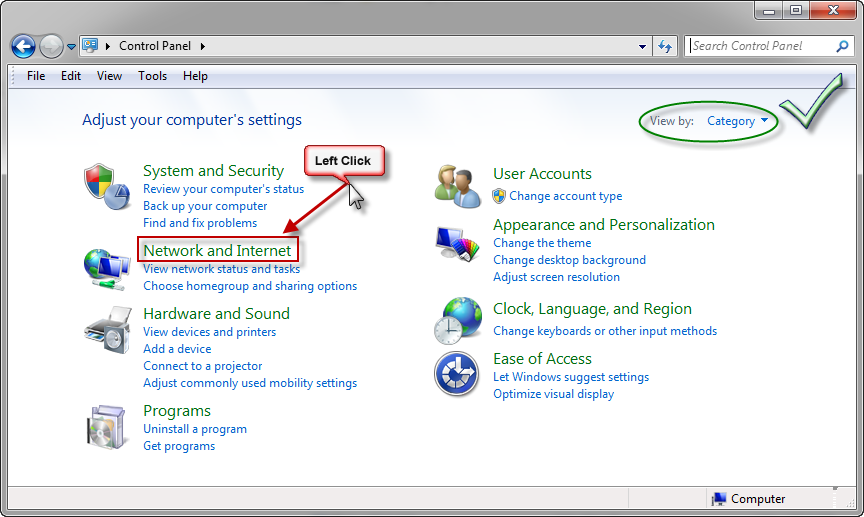
Task: Open the File menu
Action: pos(36,76)
